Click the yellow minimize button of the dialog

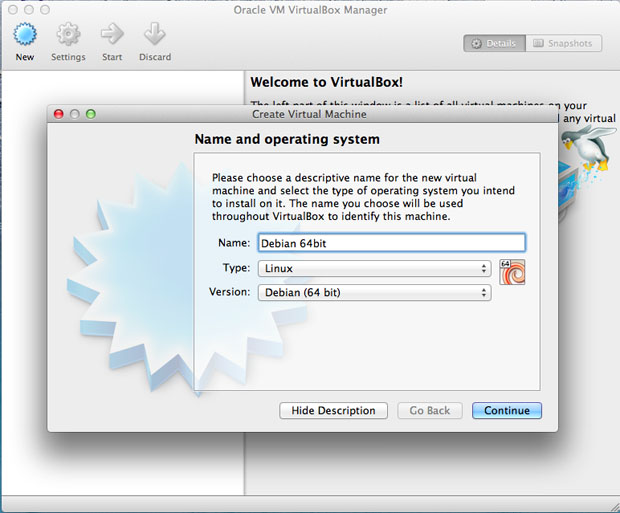tap(74, 114)
